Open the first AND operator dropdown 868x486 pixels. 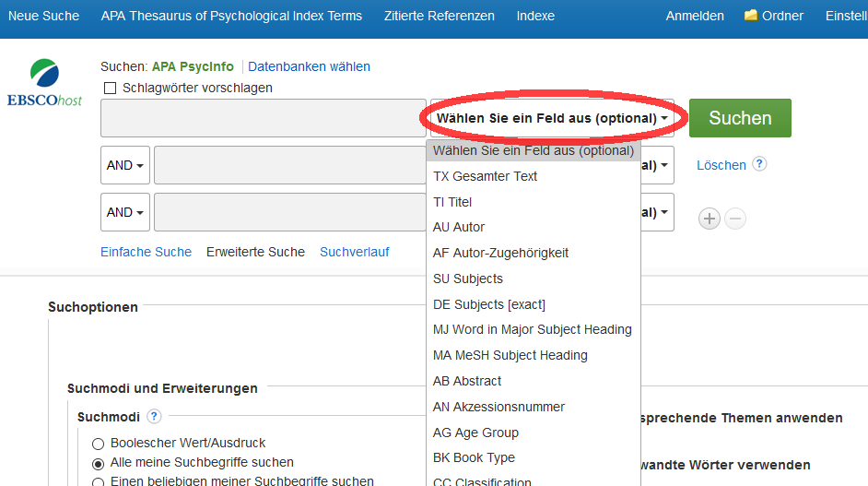coord(125,166)
